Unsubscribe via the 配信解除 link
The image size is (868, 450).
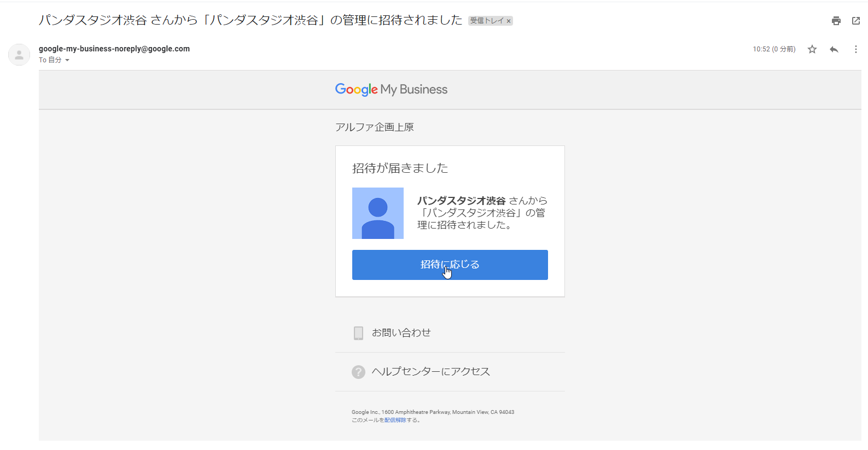(x=395, y=420)
